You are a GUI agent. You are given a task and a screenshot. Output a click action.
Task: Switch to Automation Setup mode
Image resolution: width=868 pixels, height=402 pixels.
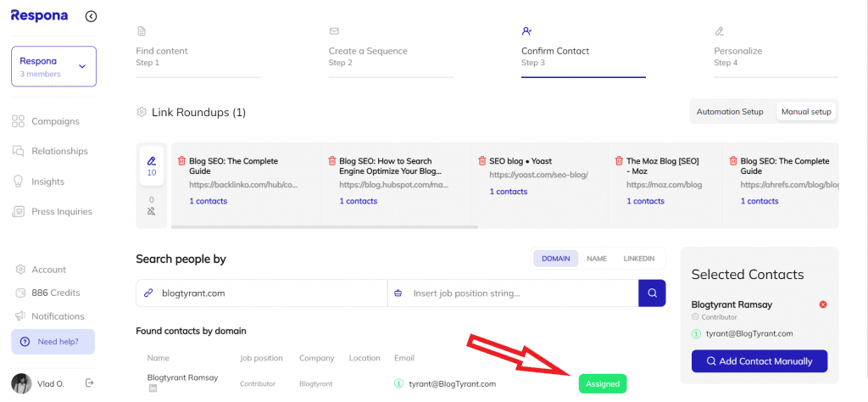[729, 112]
